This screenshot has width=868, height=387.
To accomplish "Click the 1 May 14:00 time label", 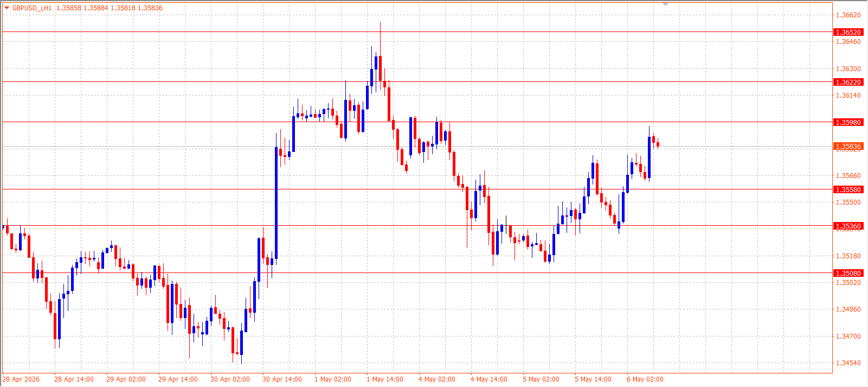I will (385, 379).
